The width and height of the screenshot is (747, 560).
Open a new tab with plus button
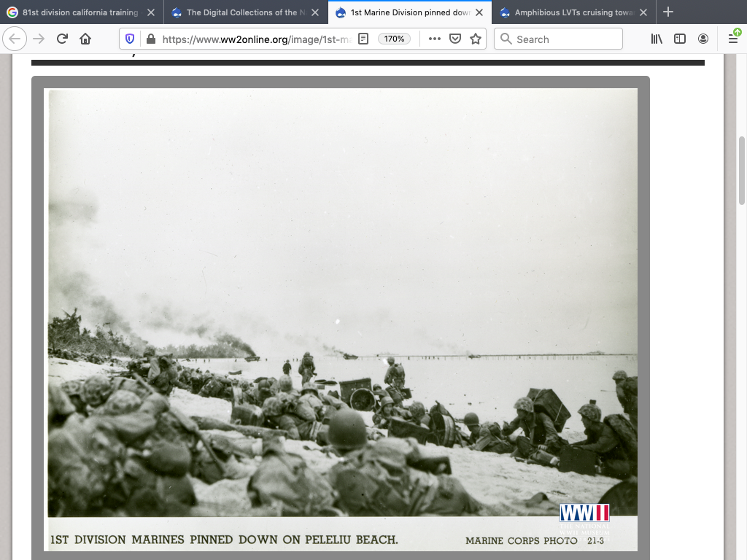(x=668, y=12)
